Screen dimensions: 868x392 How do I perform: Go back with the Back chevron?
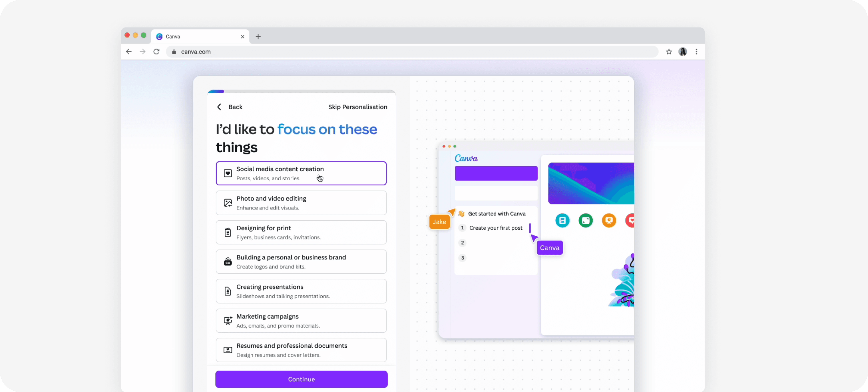click(219, 107)
